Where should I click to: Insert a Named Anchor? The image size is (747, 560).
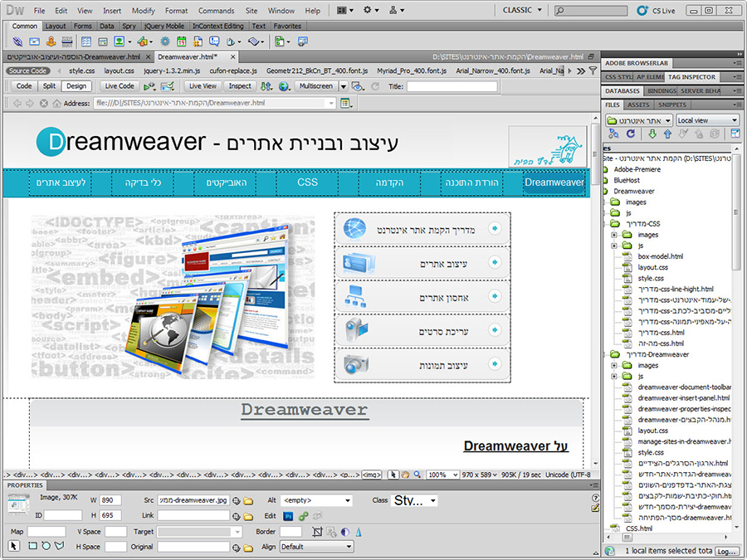[x=51, y=42]
